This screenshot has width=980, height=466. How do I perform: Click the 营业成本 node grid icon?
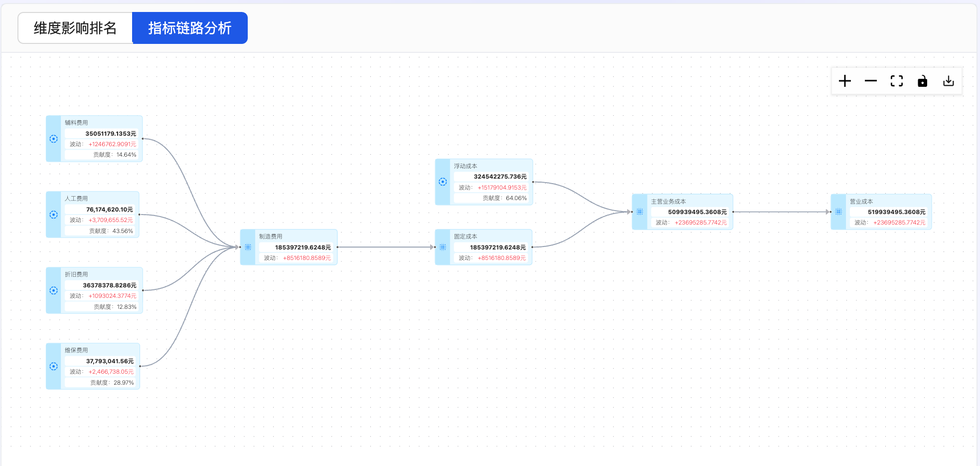tap(838, 212)
